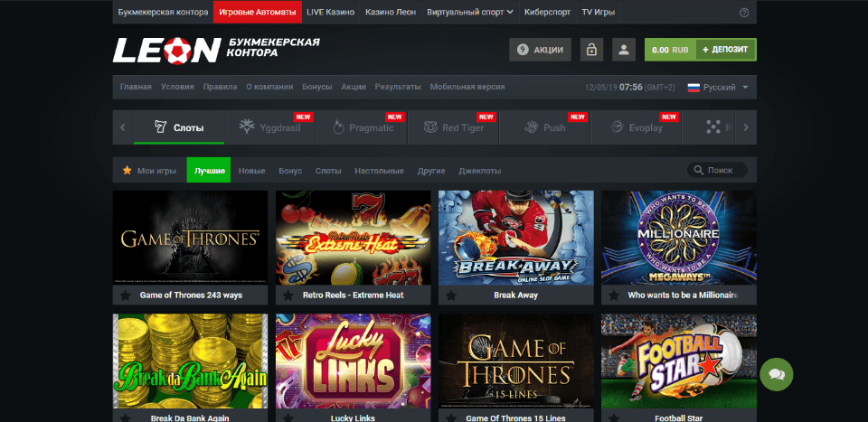This screenshot has height=422, width=868.
Task: Open the Football Star game thumbnail
Action: click(679, 361)
